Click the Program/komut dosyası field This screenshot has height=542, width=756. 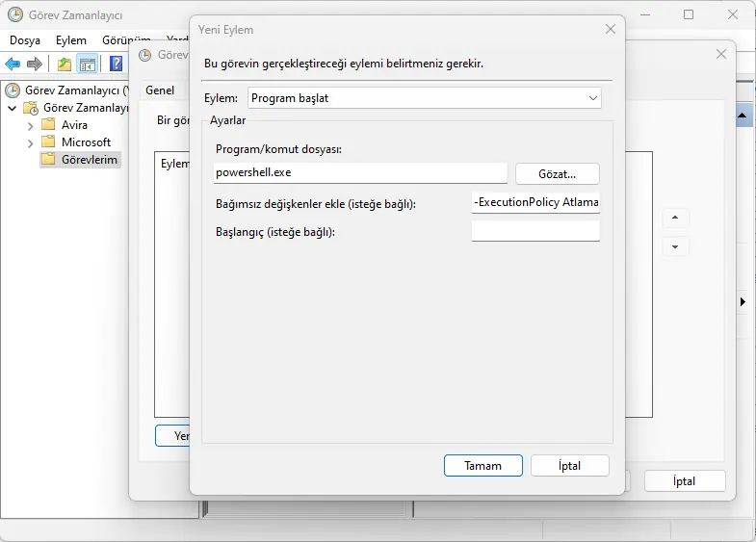[x=359, y=173]
